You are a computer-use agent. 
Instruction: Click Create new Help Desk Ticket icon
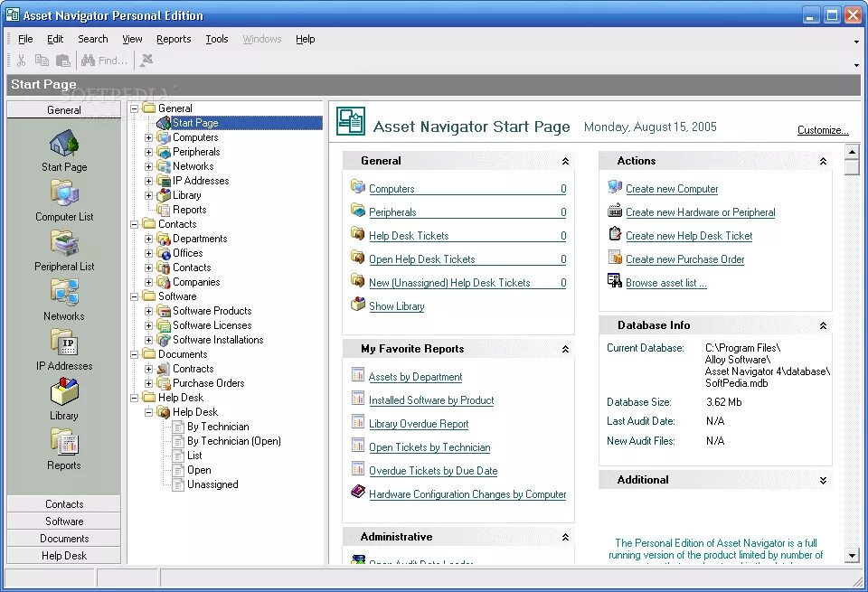click(615, 234)
